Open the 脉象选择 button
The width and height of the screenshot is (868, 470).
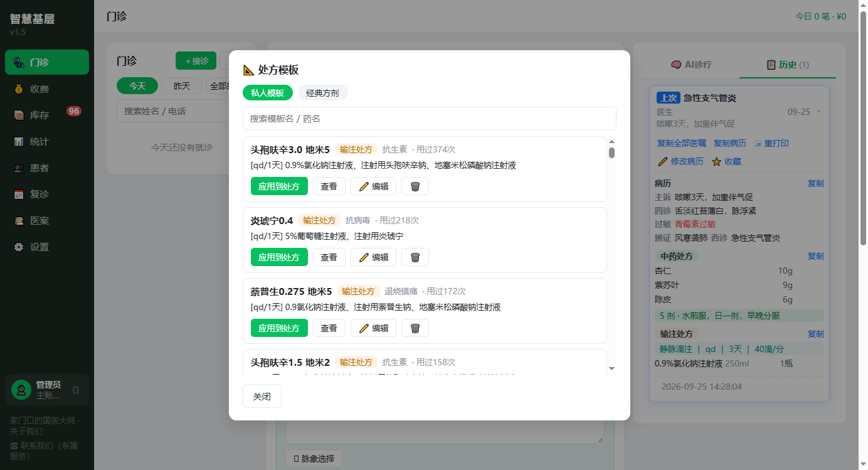point(314,459)
